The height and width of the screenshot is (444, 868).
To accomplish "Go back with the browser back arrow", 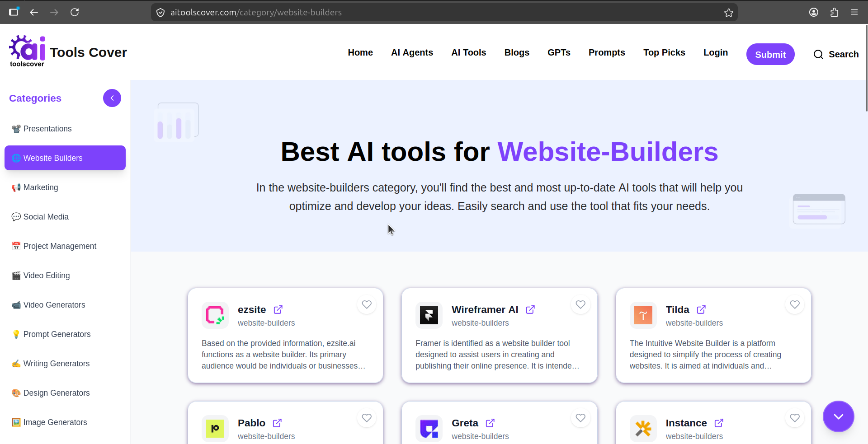I will tap(34, 12).
